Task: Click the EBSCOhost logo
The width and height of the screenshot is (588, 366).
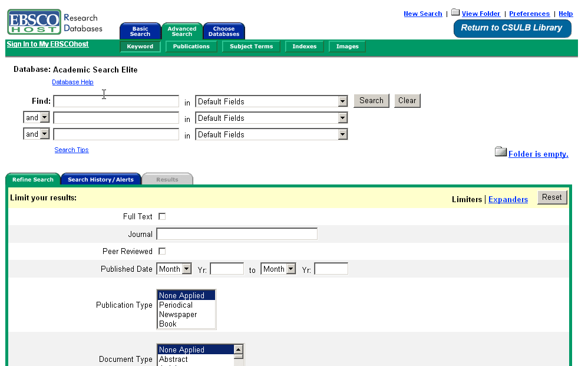Action: [34, 22]
